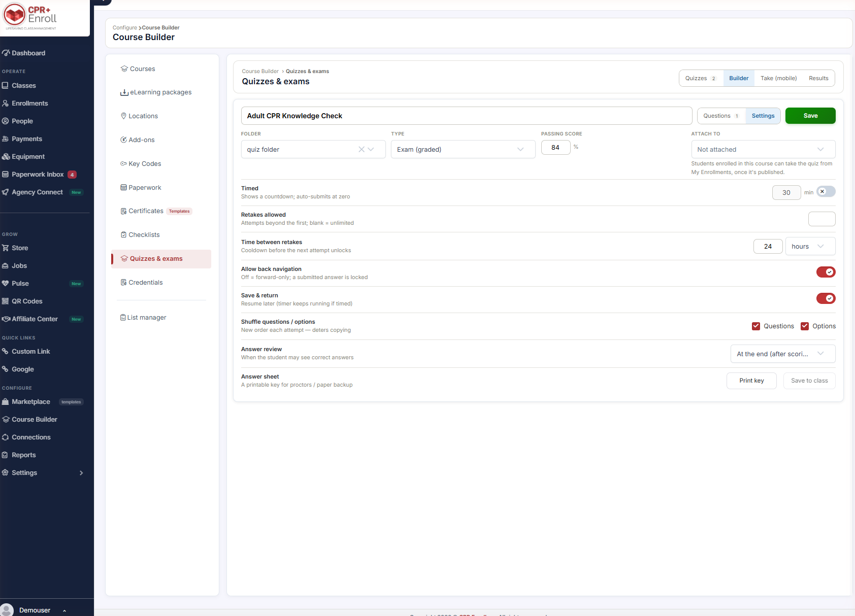The image size is (855, 616).
Task: Click the Key Codes key icon
Action: 123,164
